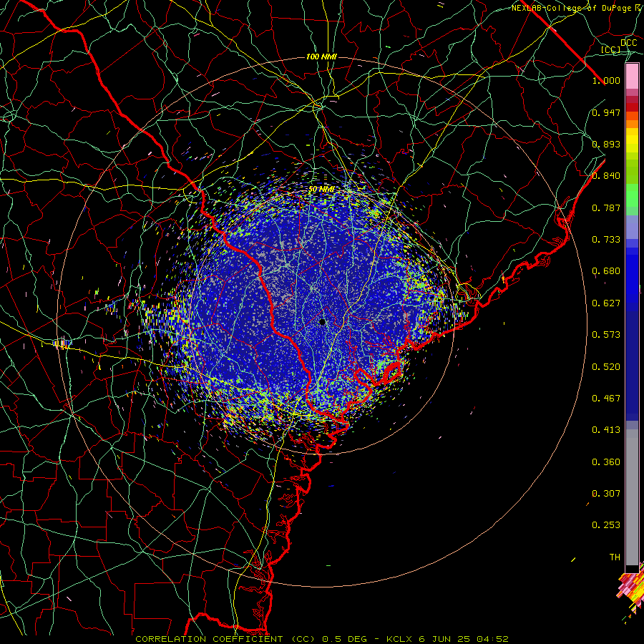Viewport: 644px width, 644px height.
Task: Click the 0.520 scale value
Action: point(606,367)
